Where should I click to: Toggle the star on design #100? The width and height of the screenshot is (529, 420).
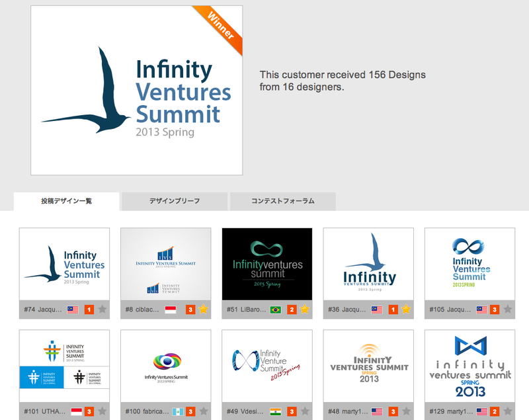(x=204, y=411)
